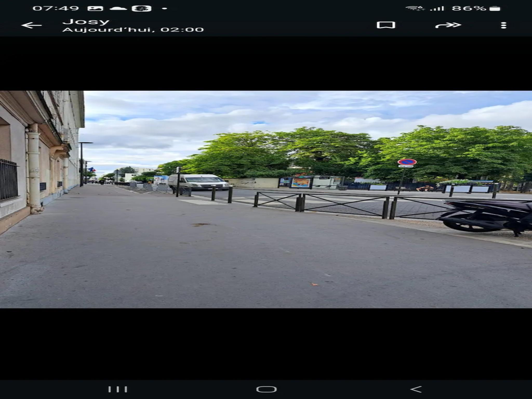The width and height of the screenshot is (532, 399).
Task: Tap the Android navigation back button
Action: [x=416, y=389]
